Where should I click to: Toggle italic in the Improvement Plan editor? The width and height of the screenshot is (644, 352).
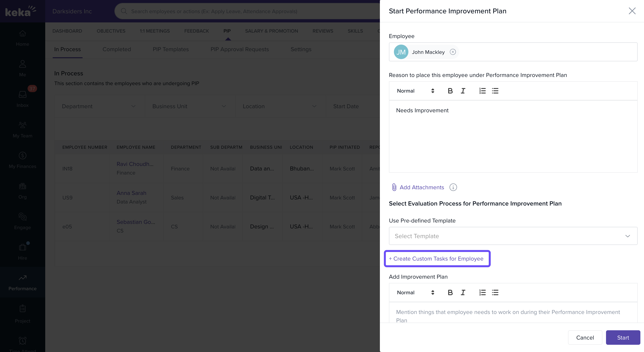coord(463,292)
